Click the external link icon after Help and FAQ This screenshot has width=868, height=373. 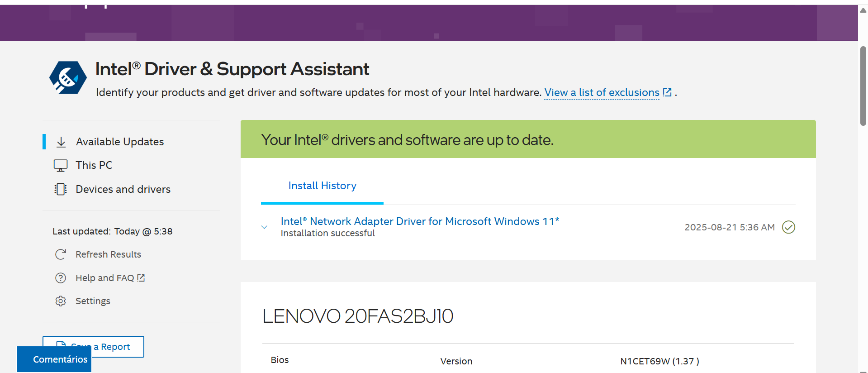pyautogui.click(x=141, y=278)
